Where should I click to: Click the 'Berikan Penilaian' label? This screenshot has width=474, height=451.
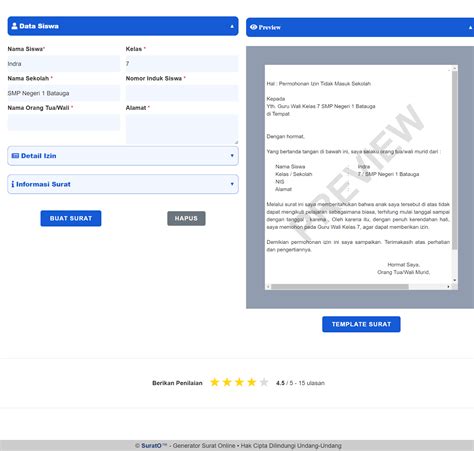(x=177, y=383)
